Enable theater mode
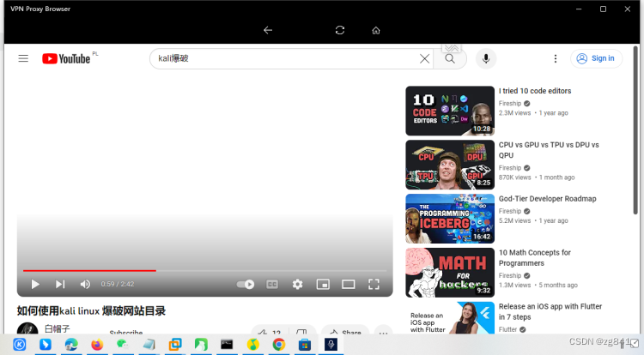This screenshot has width=644, height=355. pyautogui.click(x=349, y=284)
